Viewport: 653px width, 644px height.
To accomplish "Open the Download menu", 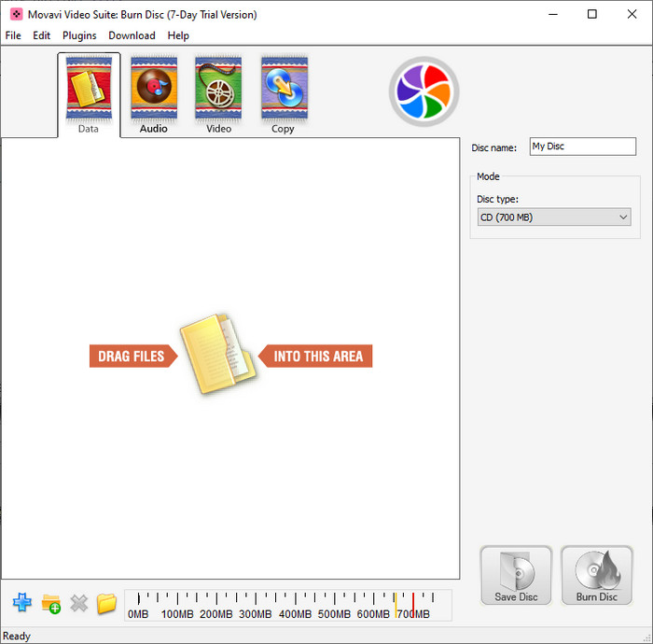I will (132, 35).
